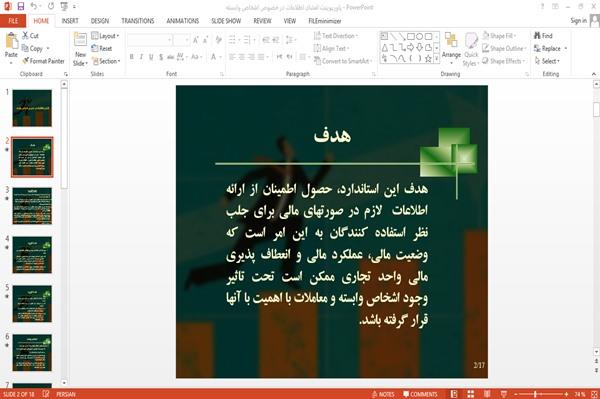Click the Undo arrow icon
Screen dimensions: 600x399
[34, 6]
